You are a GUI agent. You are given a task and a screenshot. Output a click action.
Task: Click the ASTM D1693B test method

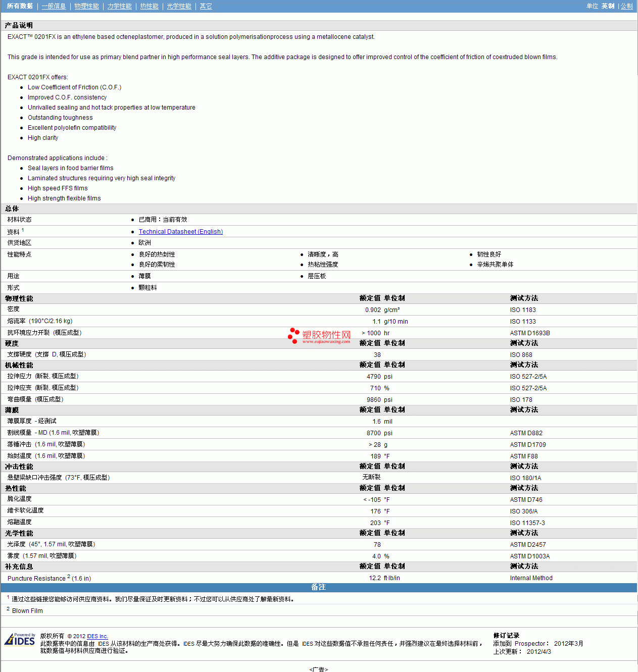(530, 333)
